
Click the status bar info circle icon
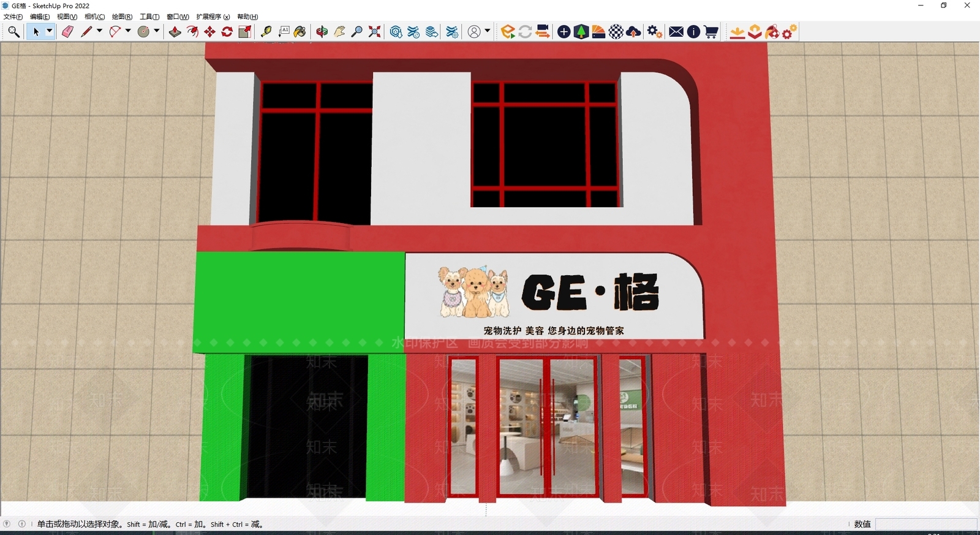click(x=22, y=524)
